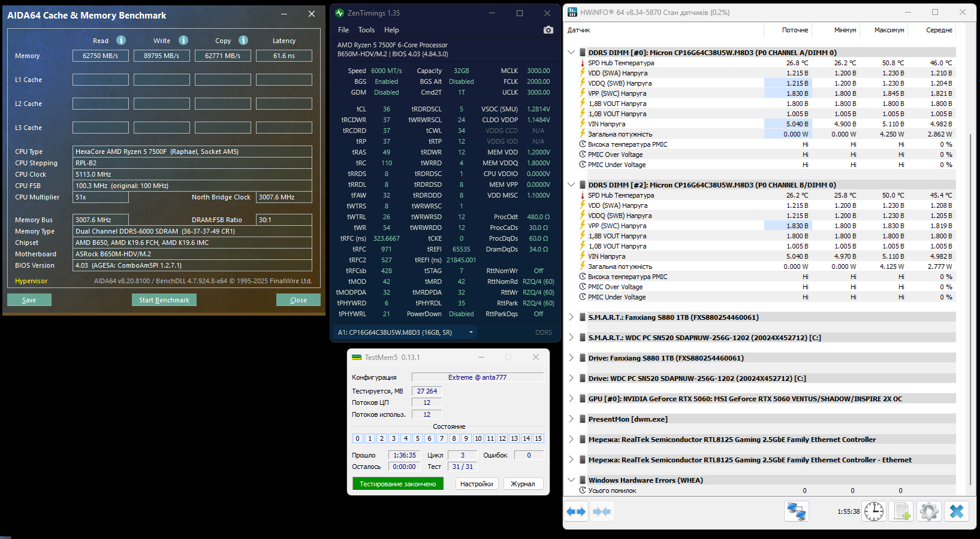Click the blue X icon in HWiNFO toolbar

[x=957, y=511]
